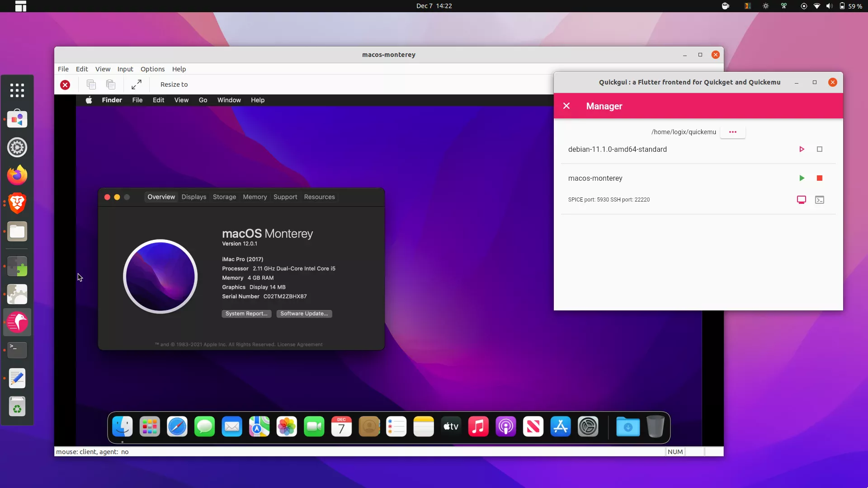Open the Apple menu in macOS

coord(89,100)
